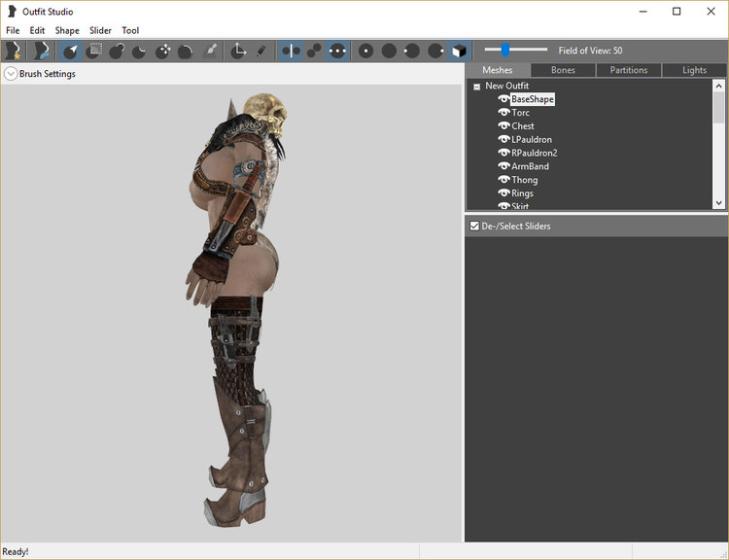
Task: Select the Mask brush tool
Action: (x=94, y=51)
